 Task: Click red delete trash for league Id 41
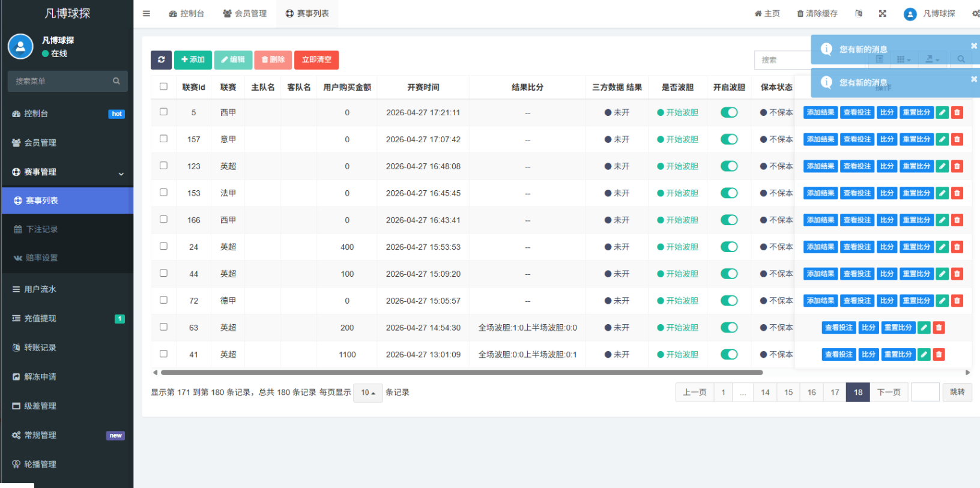[x=939, y=355]
